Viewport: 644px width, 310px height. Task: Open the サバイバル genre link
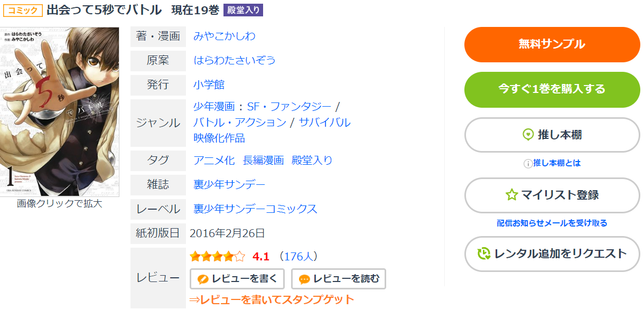click(x=324, y=123)
